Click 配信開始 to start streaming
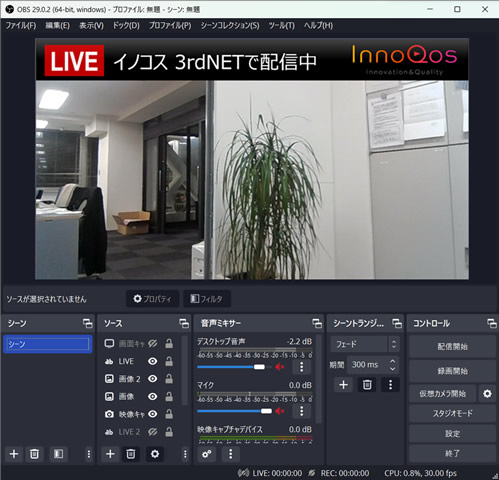The width and height of the screenshot is (499, 480). click(x=452, y=347)
